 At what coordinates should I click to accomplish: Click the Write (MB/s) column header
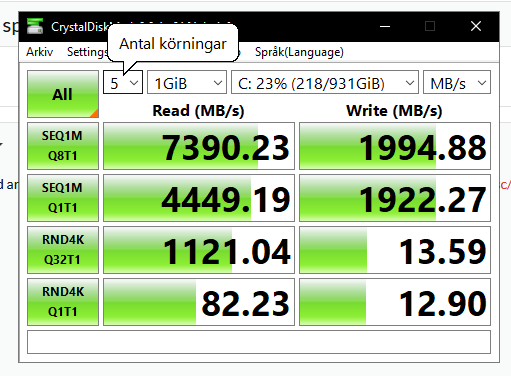point(394,111)
